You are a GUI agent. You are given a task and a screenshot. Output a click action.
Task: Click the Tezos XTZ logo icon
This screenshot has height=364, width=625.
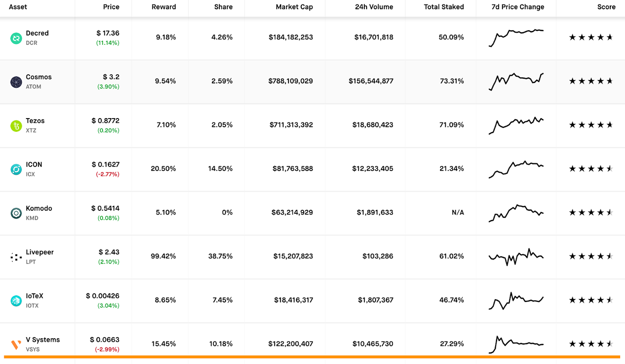16,126
